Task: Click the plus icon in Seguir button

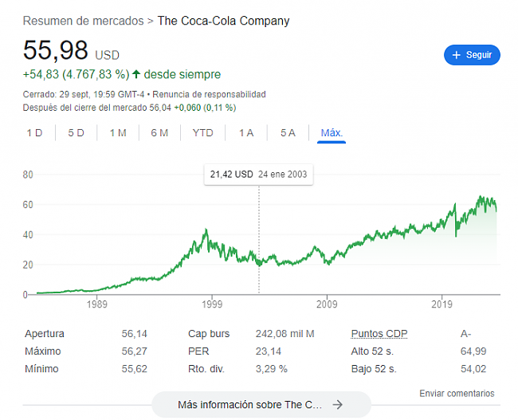Action: point(457,55)
